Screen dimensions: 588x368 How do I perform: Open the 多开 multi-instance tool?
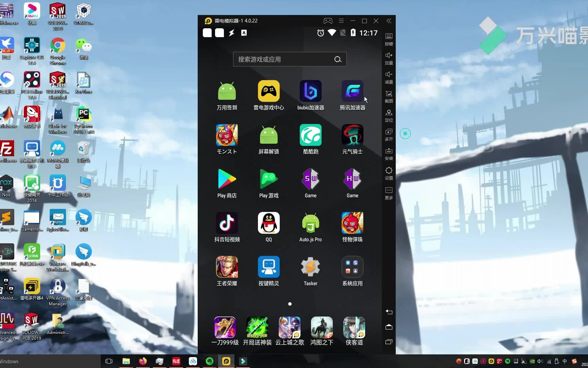pyautogui.click(x=389, y=135)
